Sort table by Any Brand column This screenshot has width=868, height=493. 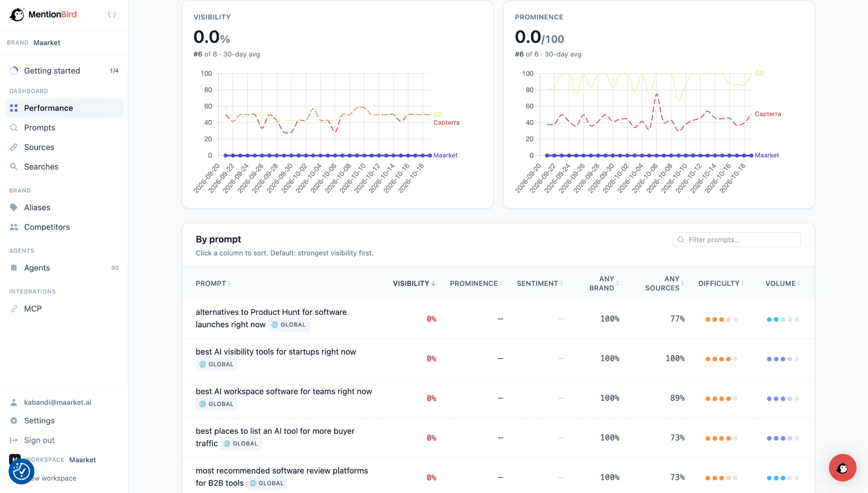tap(604, 284)
